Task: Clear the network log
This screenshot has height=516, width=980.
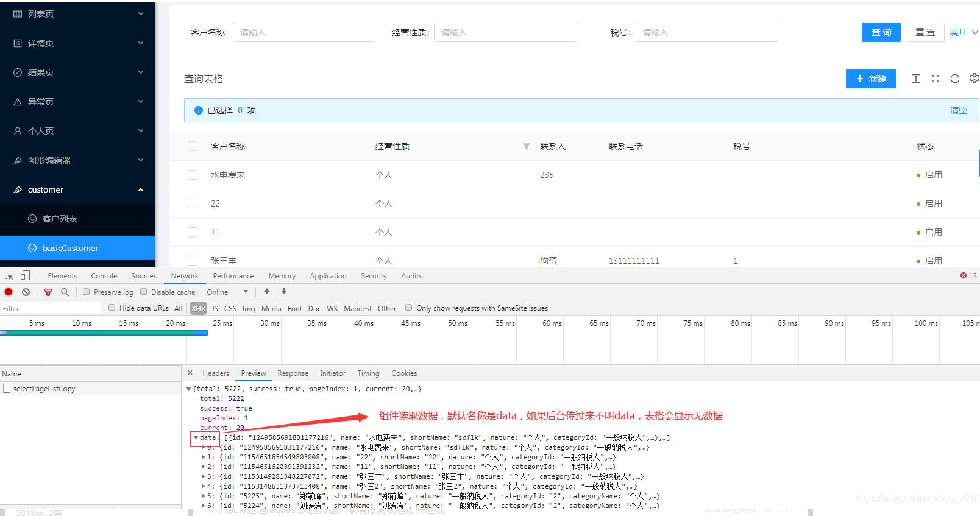Action: (x=26, y=292)
